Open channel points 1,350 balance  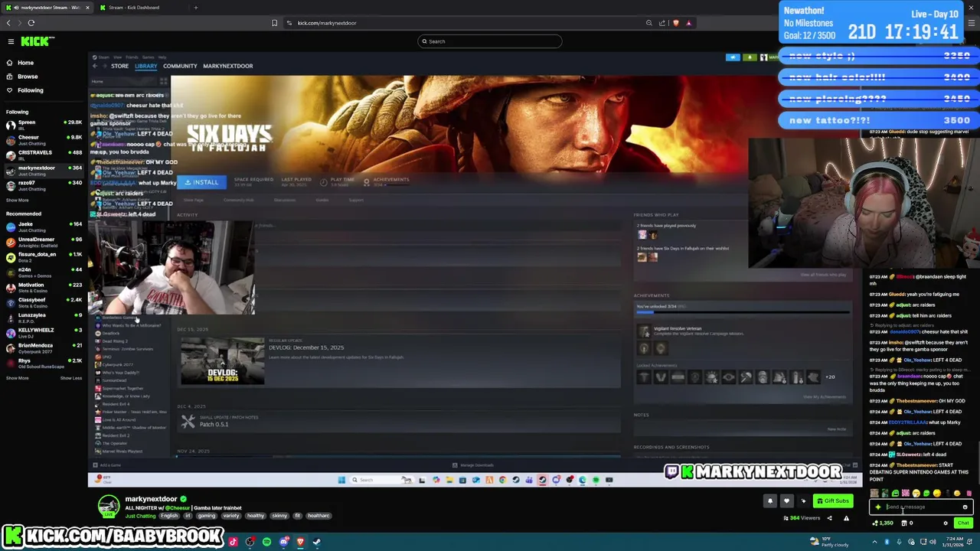click(884, 523)
